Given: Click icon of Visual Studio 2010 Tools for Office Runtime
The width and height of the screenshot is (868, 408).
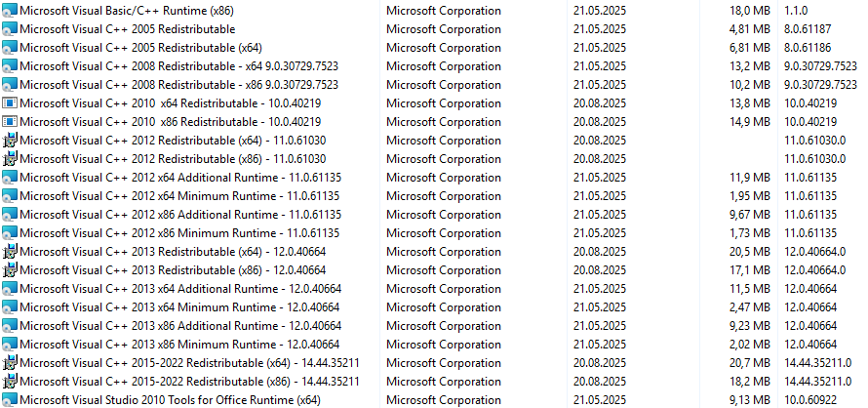Looking at the screenshot, I should pos(10,399).
